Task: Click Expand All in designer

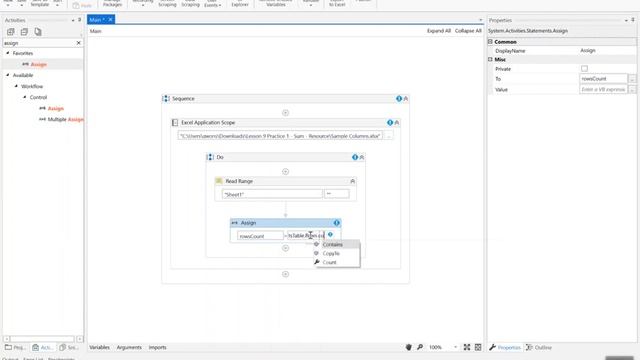Action: tap(439, 31)
